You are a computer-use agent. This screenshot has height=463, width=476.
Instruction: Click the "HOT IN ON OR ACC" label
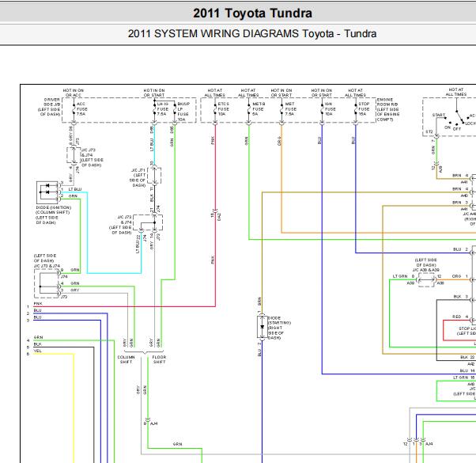pyautogui.click(x=74, y=93)
